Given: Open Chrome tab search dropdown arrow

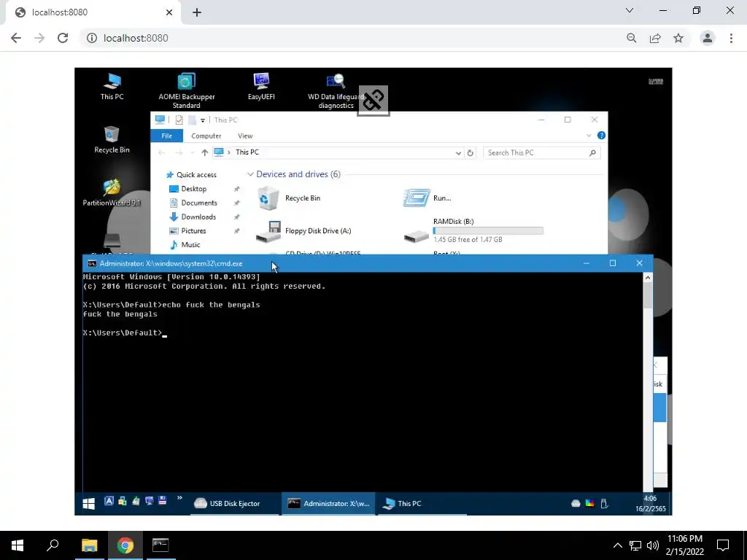Looking at the screenshot, I should (630, 10).
